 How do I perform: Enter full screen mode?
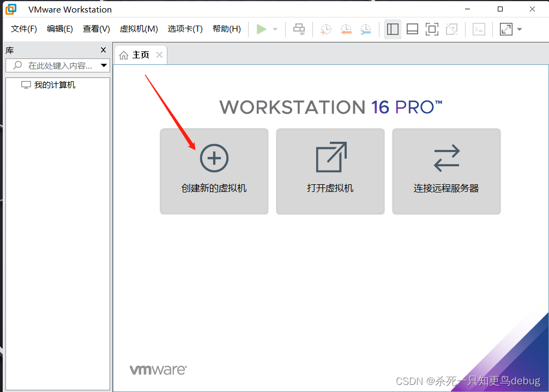click(432, 29)
